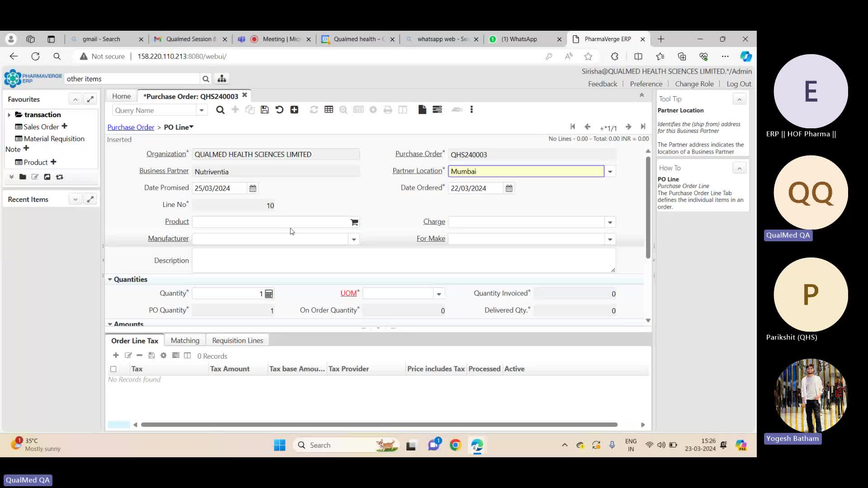Click the horizontal scrollbar of tax grid
This screenshot has height=488, width=868.
point(379,425)
